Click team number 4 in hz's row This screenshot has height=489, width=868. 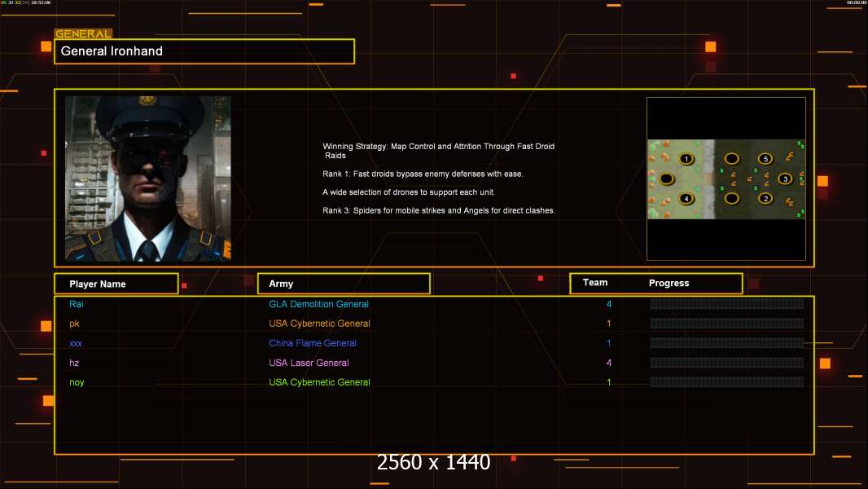[609, 363]
